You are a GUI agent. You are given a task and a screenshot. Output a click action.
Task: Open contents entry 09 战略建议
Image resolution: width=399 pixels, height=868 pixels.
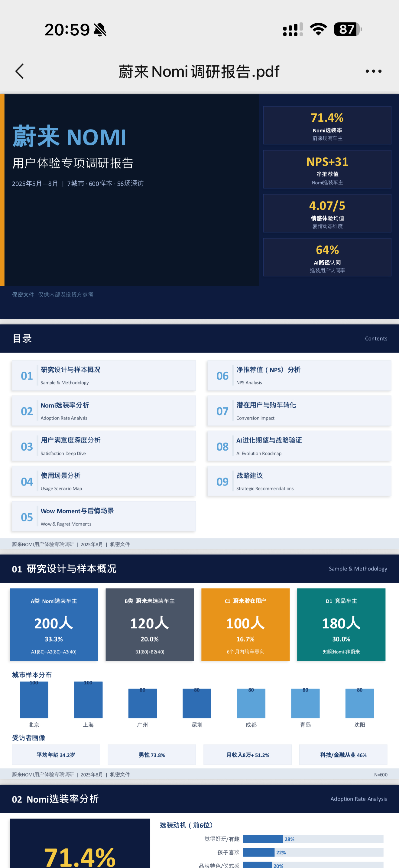pos(299,482)
